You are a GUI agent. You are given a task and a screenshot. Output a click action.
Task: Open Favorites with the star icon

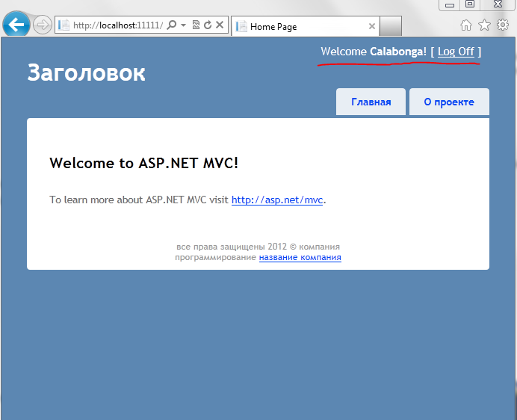[x=484, y=25]
